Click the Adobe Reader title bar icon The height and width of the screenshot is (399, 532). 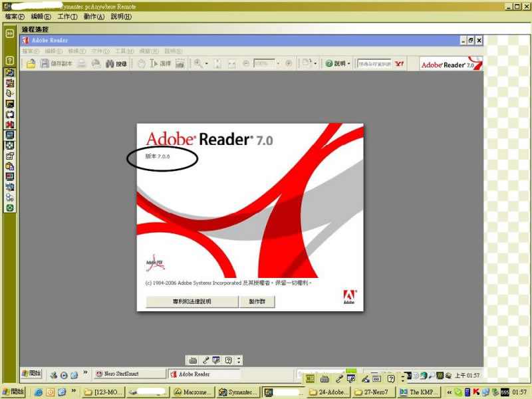[x=25, y=41]
